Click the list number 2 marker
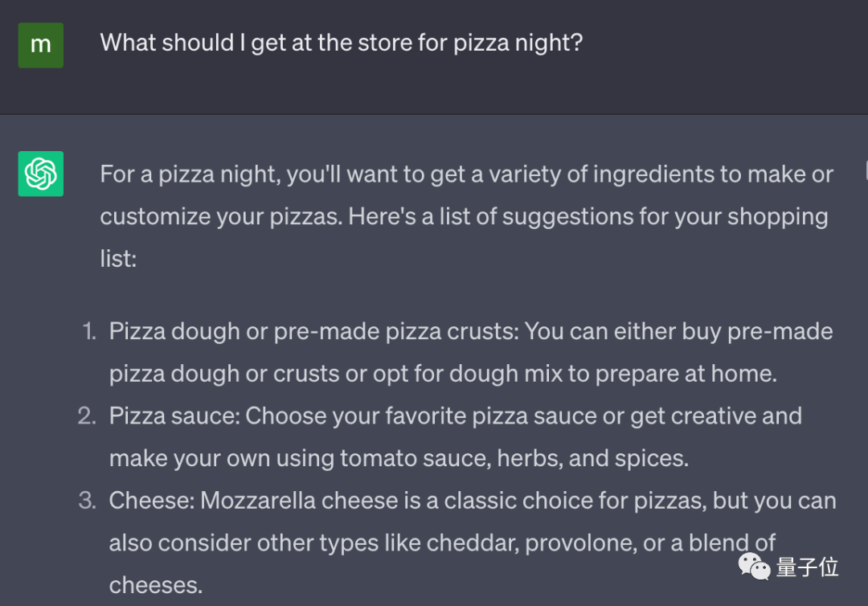The width and height of the screenshot is (868, 606). coord(88,416)
